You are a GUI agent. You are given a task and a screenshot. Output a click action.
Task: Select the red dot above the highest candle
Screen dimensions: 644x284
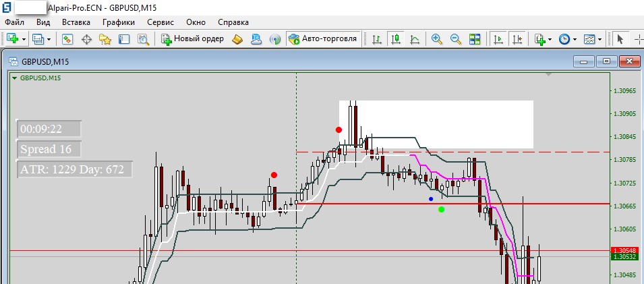(x=339, y=130)
